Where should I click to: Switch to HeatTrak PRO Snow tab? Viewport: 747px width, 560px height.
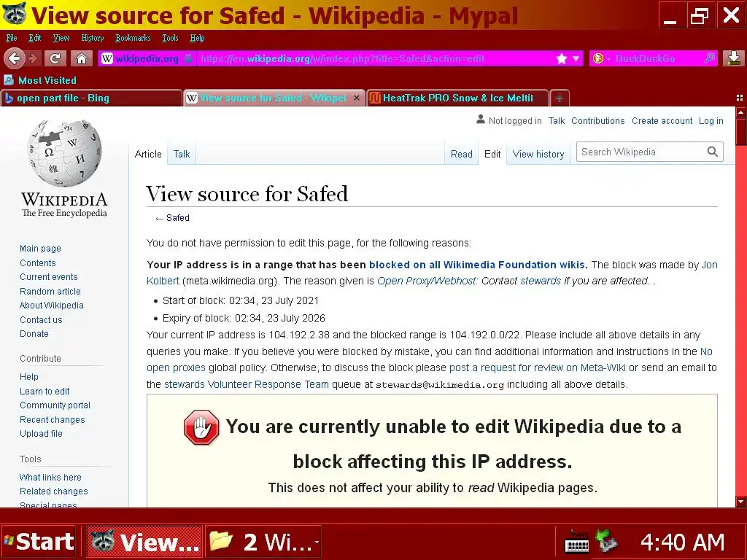(x=458, y=98)
